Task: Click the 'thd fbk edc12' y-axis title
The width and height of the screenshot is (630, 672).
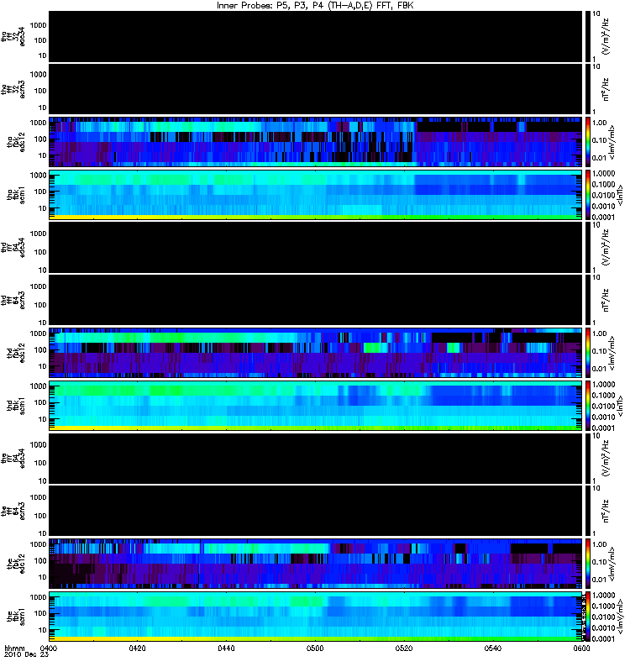Action: pos(16,352)
